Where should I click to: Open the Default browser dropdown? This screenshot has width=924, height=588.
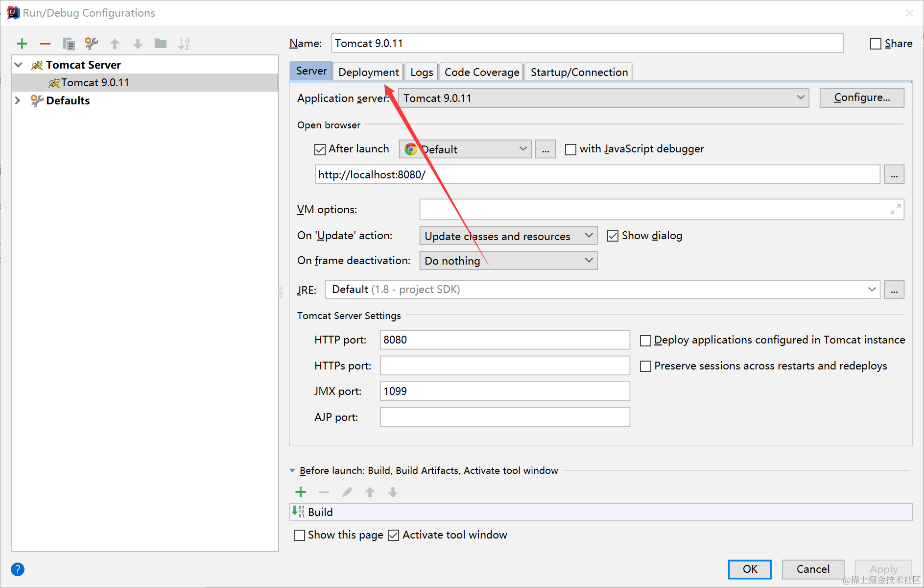pyautogui.click(x=465, y=149)
